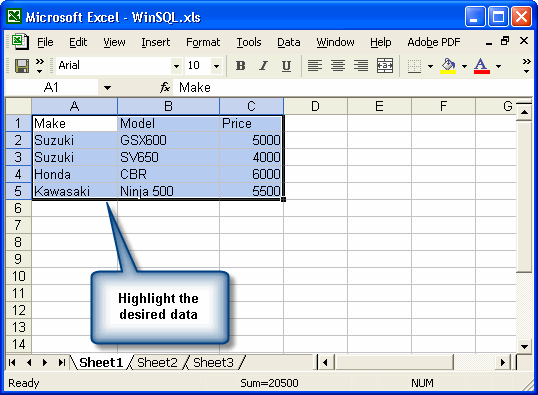Go to next sheet tab arrow
Screen dimensions: 538x395
[x=45, y=362]
